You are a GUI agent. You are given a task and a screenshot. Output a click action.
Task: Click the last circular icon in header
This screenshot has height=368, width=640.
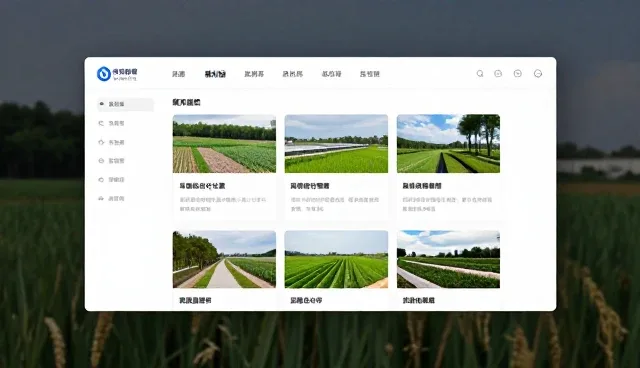538,73
